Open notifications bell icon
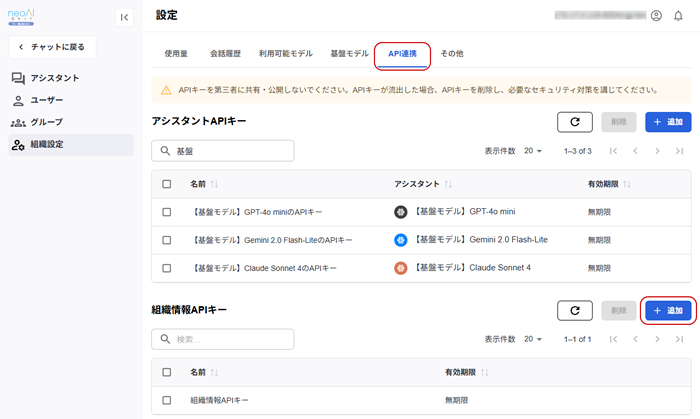The width and height of the screenshot is (700, 419). 678,16
